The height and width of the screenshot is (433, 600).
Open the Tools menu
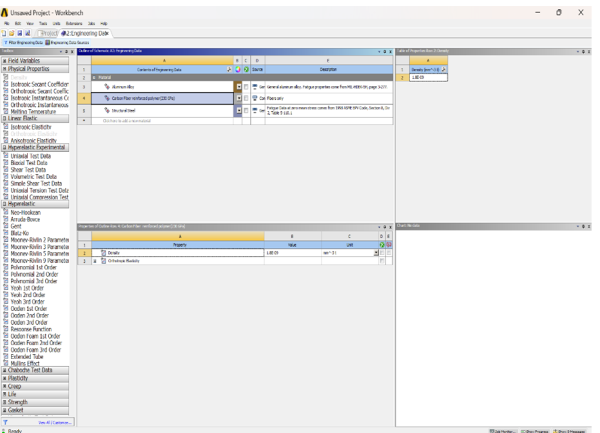click(43, 23)
